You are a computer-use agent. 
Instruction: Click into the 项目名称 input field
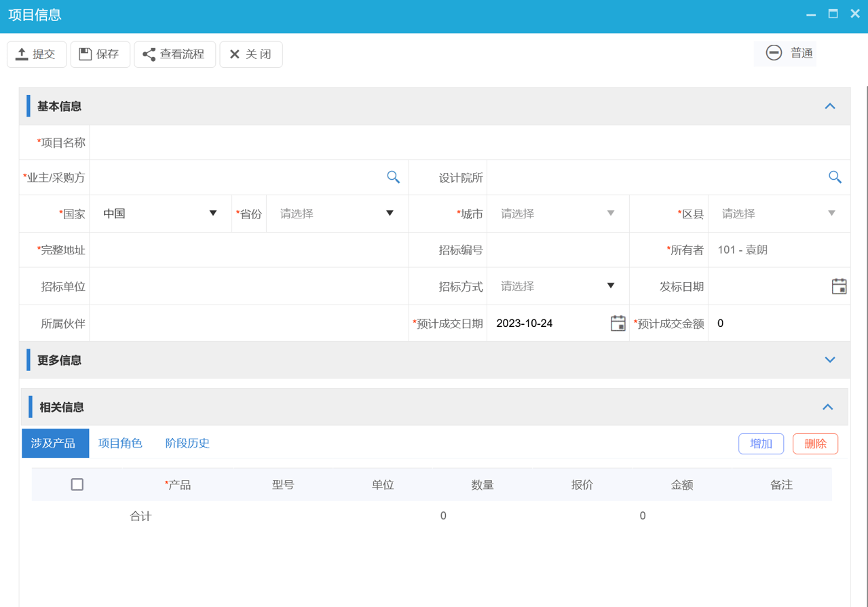pos(339,141)
